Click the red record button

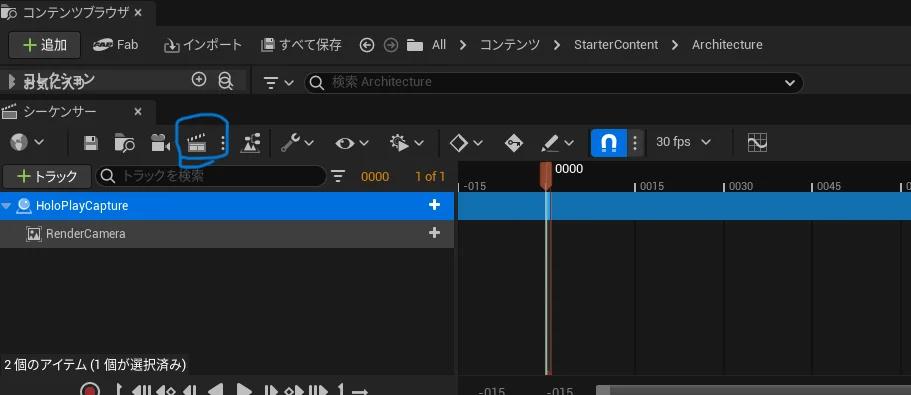[89, 389]
